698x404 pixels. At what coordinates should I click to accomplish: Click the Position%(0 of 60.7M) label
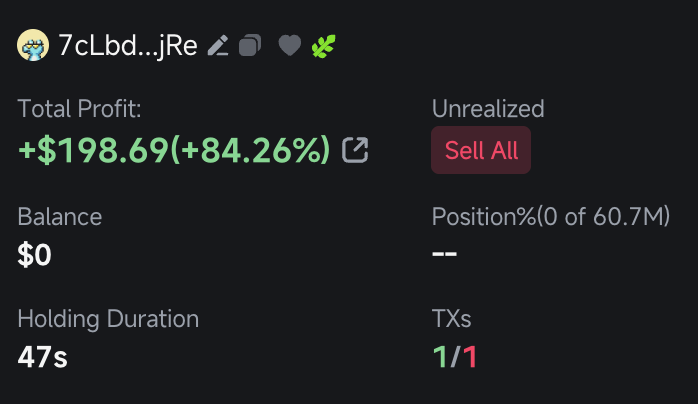[x=551, y=216]
